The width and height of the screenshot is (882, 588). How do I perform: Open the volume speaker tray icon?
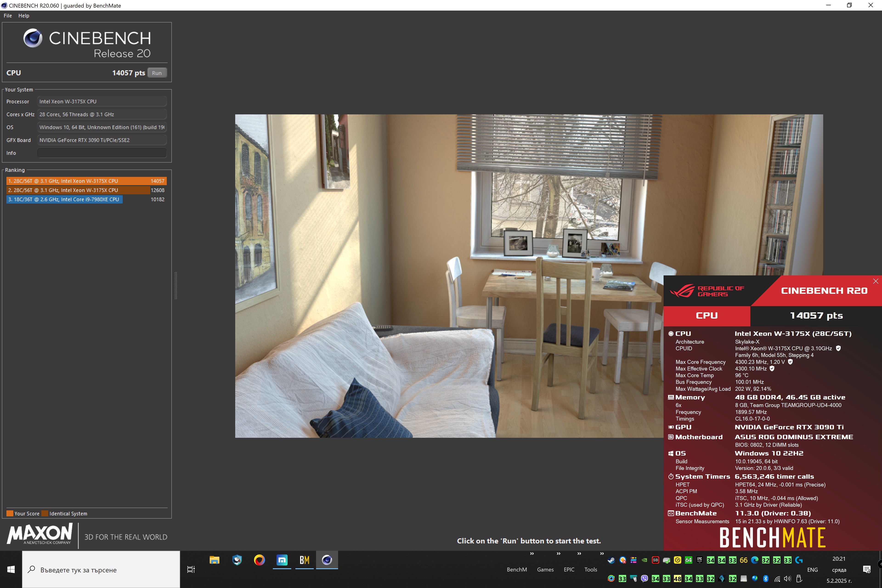[x=788, y=579]
